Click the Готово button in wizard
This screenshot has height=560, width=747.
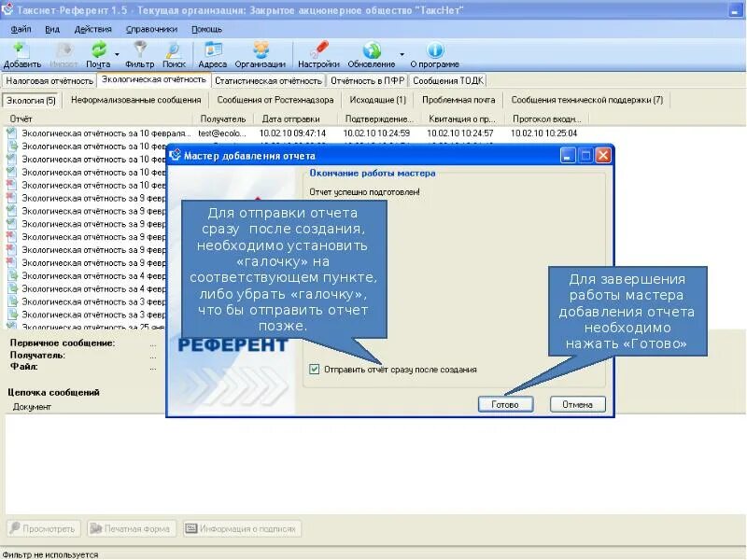[505, 404]
